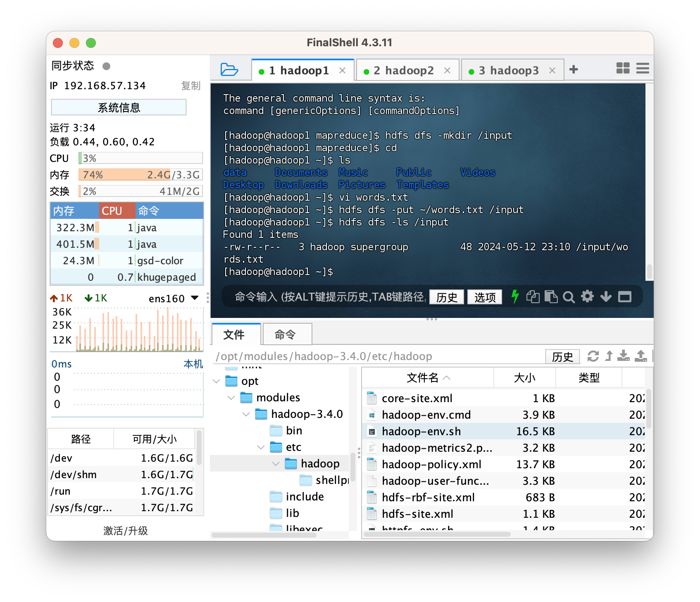Select core-site.xml file
Screen dimensions: 700x602
[x=503, y=398]
